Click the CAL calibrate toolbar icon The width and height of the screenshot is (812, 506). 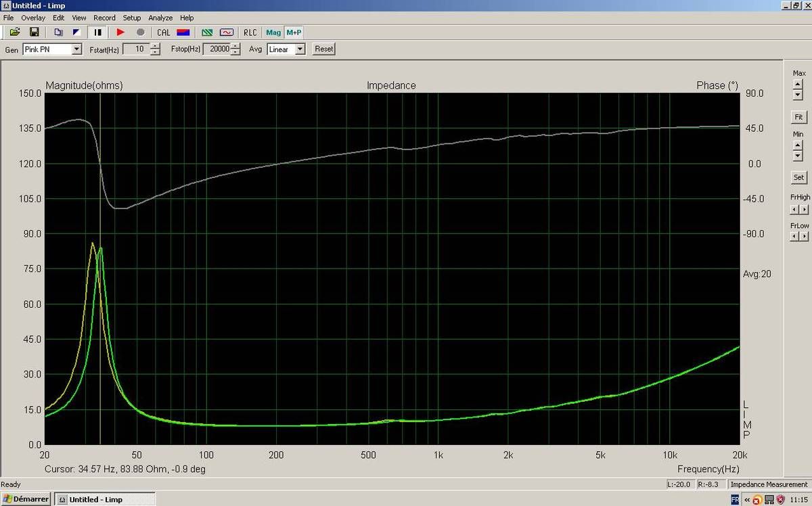[x=164, y=32]
